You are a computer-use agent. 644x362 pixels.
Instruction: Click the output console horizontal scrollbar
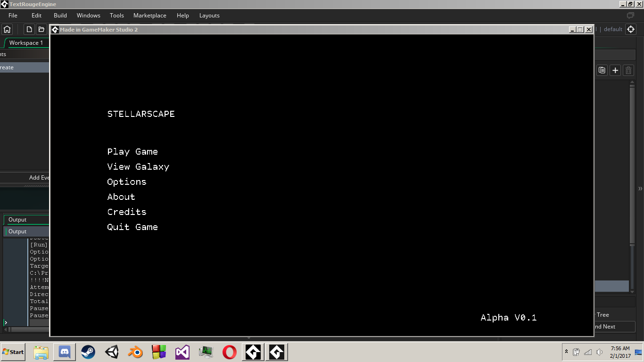(28, 330)
